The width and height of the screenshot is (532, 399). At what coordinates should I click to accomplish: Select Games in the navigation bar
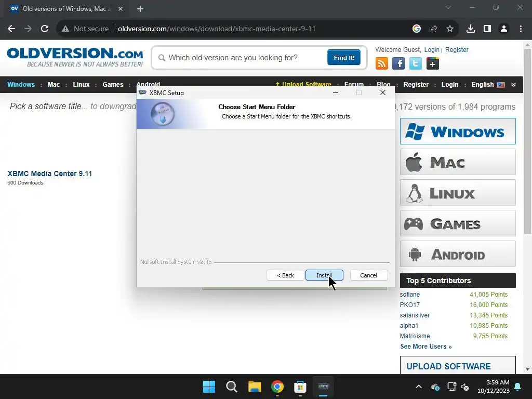[x=113, y=85]
